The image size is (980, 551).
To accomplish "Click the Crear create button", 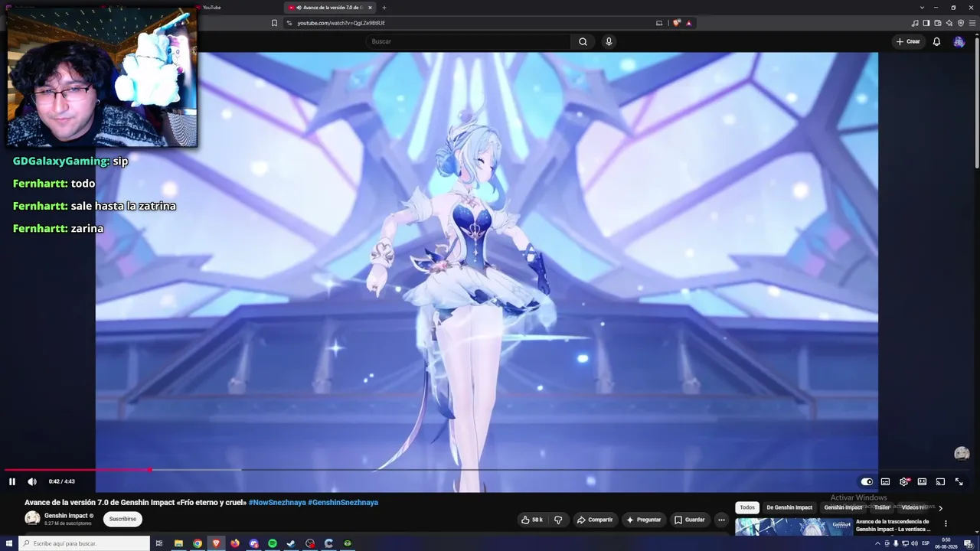I will 908,41.
